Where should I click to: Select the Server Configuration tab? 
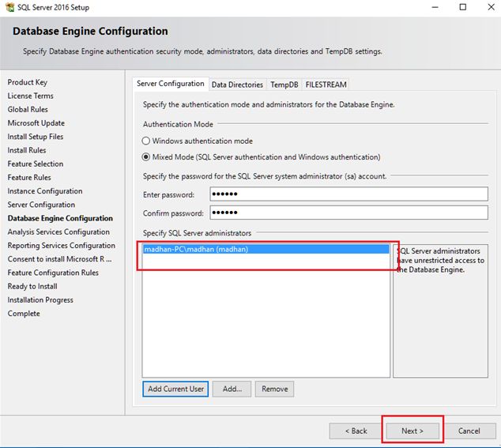[x=171, y=84]
